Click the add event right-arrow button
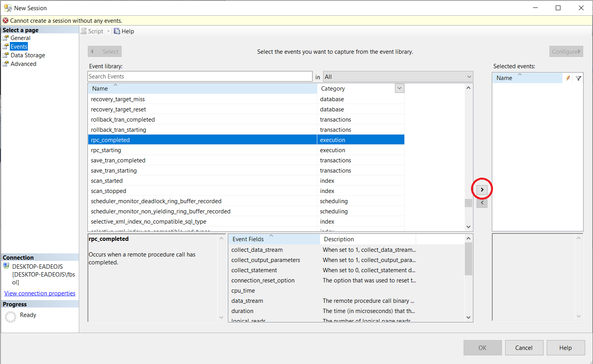 482,190
